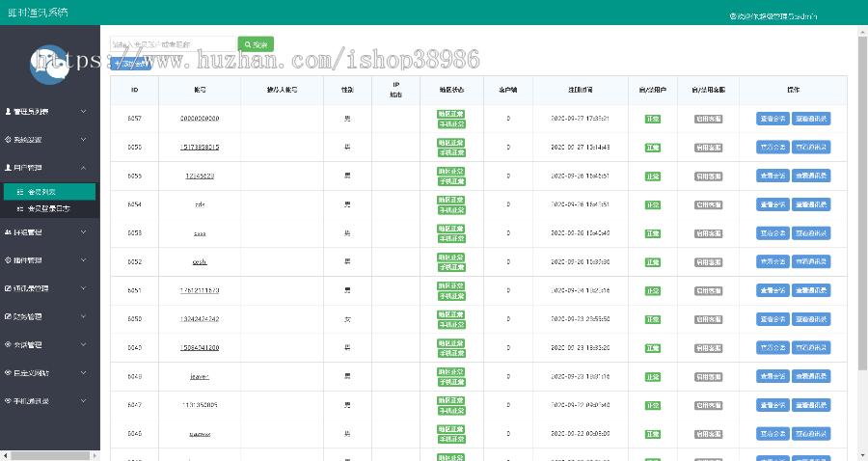Image resolution: width=868 pixels, height=461 pixels.
Task: Open the 会员登录日志 menu item
Action: [x=49, y=208]
